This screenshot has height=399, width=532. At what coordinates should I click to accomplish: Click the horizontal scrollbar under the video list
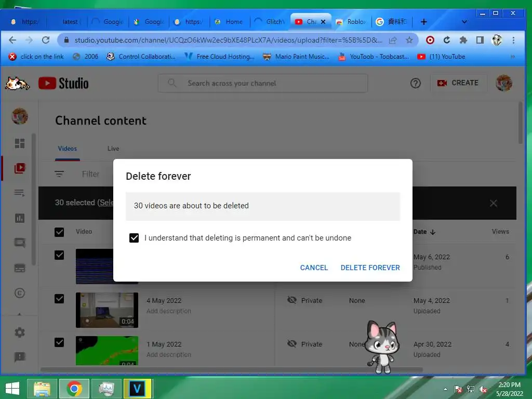click(x=231, y=369)
